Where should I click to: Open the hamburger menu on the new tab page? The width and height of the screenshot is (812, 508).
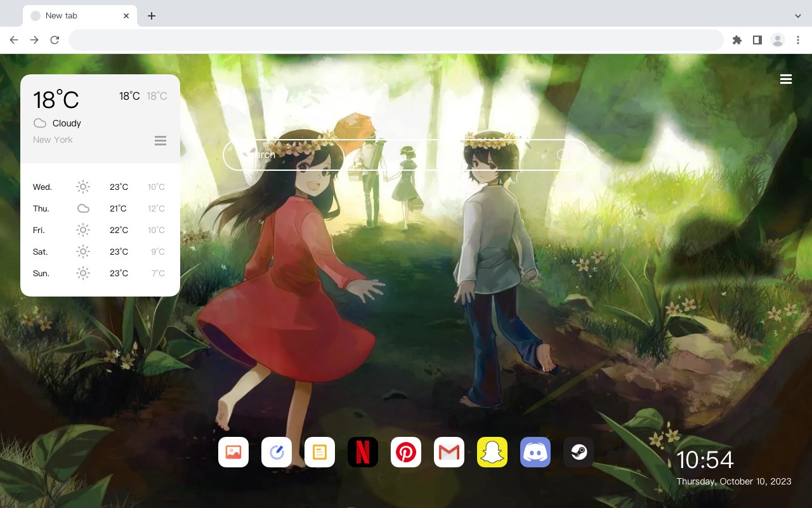point(786,79)
